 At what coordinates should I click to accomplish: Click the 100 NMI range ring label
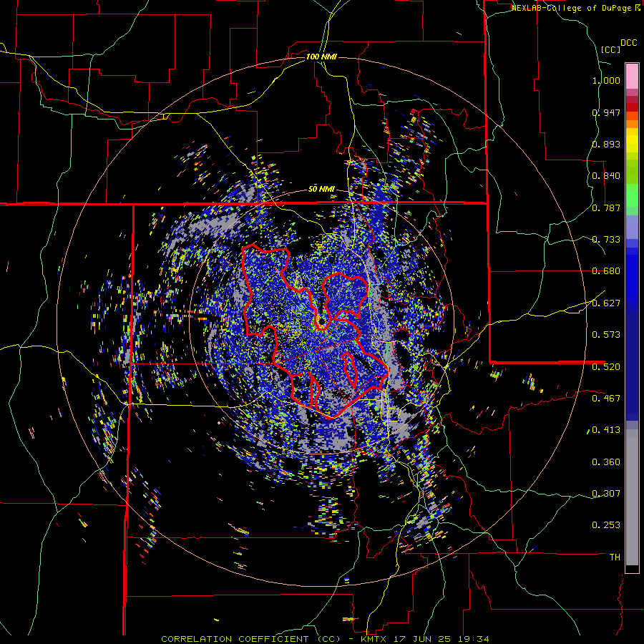point(321,57)
